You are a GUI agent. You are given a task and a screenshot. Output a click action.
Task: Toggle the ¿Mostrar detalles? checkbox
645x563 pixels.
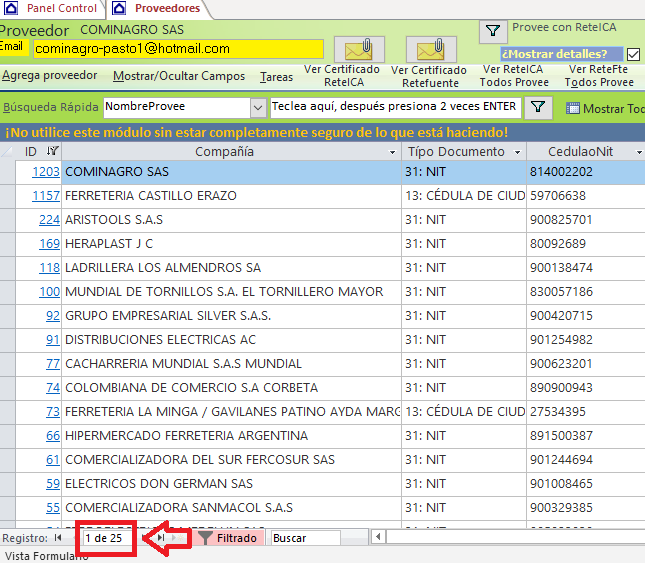tap(632, 54)
